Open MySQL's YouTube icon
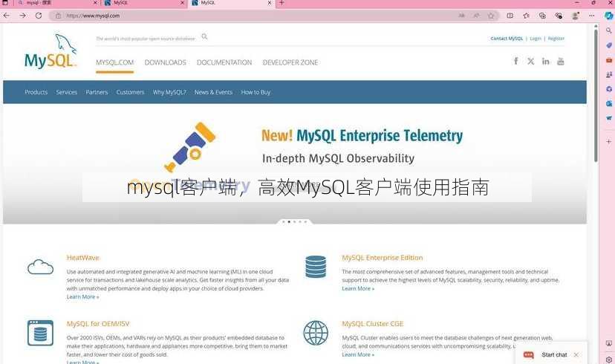Viewport: 615px width, 364px height. click(561, 61)
